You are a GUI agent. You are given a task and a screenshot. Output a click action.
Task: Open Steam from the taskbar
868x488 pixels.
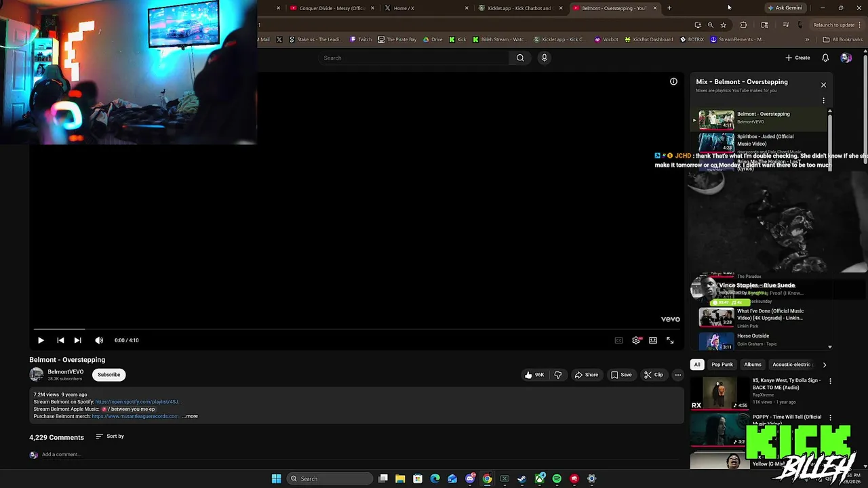[521, 479]
